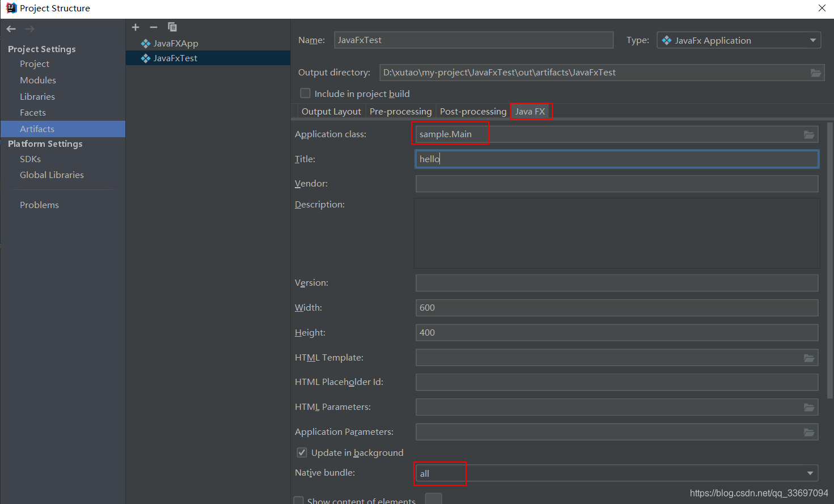Viewport: 834px width, 504px height.
Task: Toggle Update in background checkbox
Action: coord(302,452)
